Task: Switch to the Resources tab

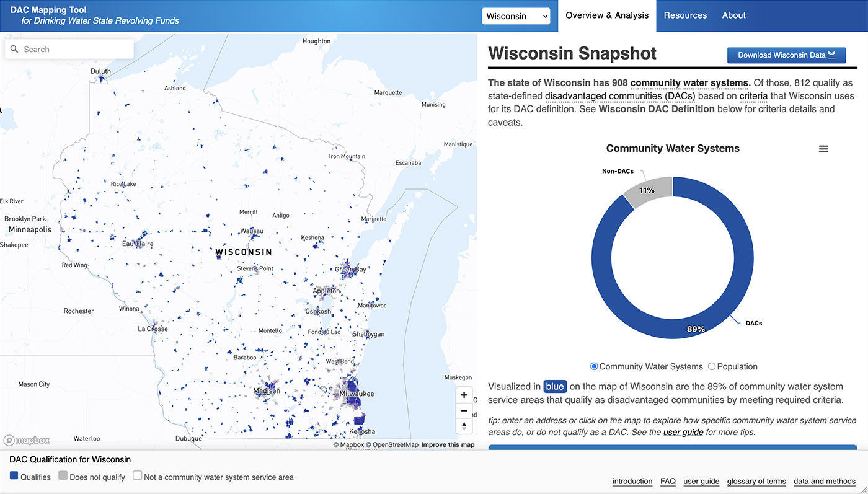Action: pos(685,15)
